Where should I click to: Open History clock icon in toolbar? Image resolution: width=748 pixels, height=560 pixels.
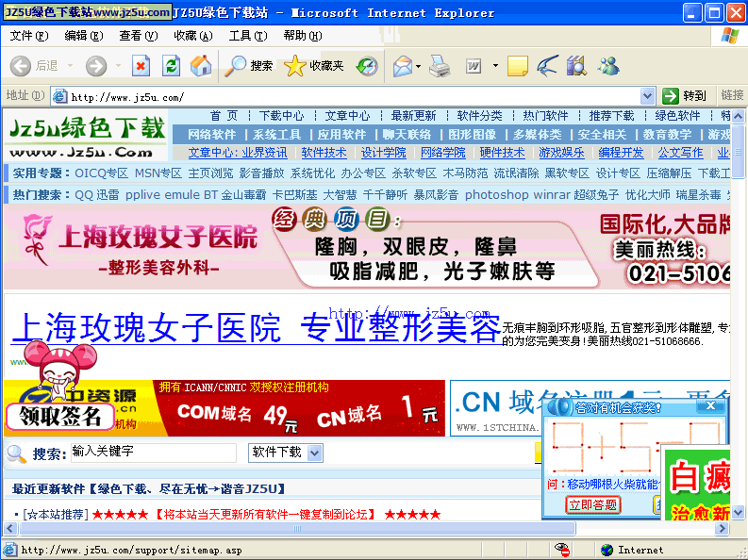[367, 66]
